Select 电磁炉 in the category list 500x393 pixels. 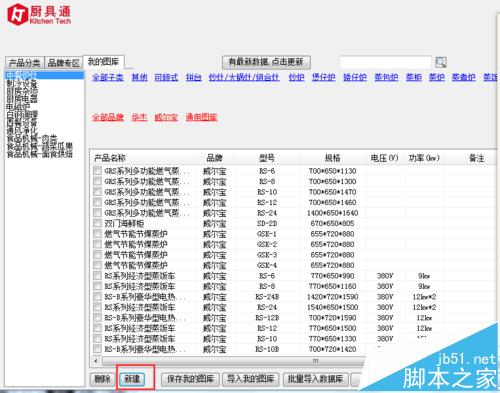(18, 107)
